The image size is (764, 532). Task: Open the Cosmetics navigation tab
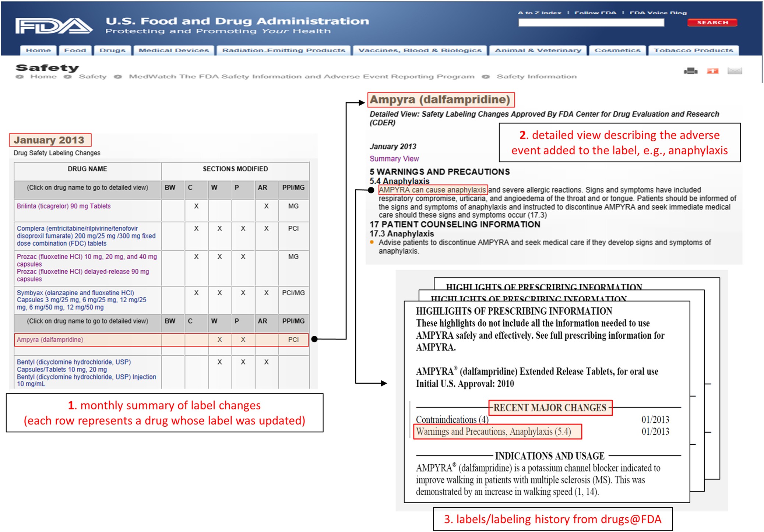pos(617,50)
